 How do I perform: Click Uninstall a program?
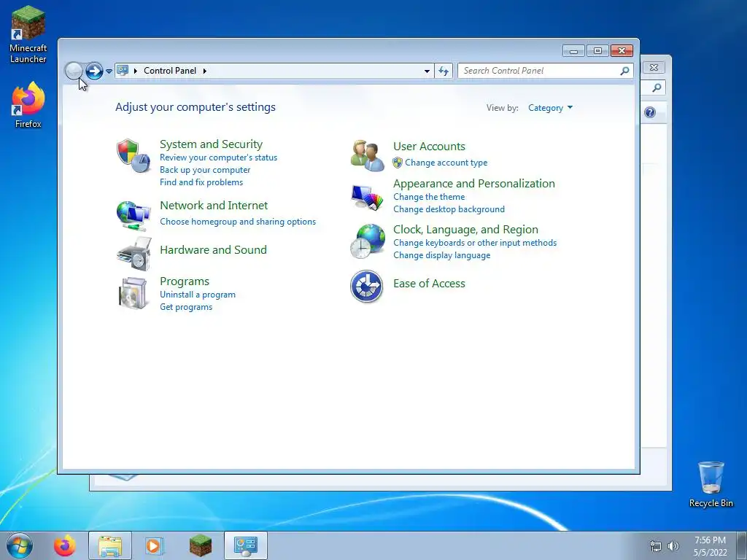tap(198, 295)
